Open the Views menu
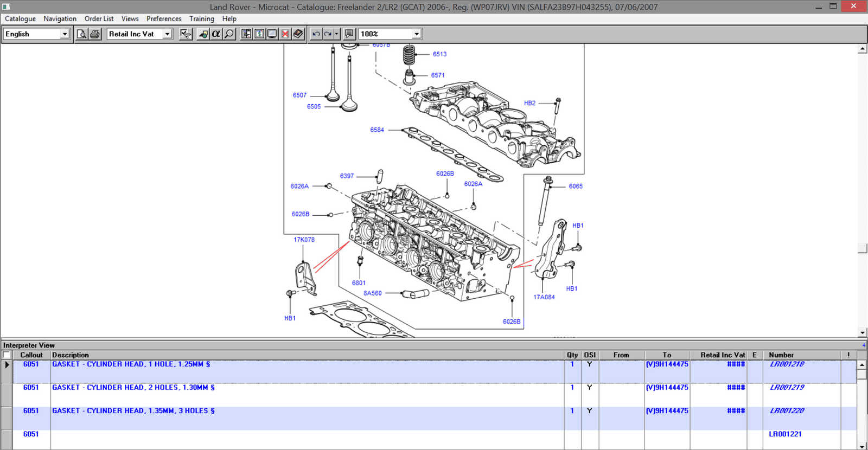The width and height of the screenshot is (868, 450). coord(130,19)
